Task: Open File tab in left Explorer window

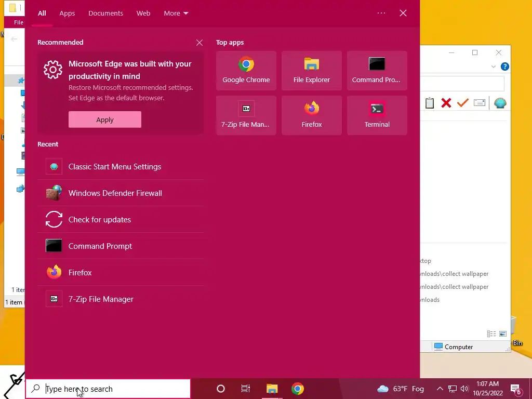Action: point(18,22)
